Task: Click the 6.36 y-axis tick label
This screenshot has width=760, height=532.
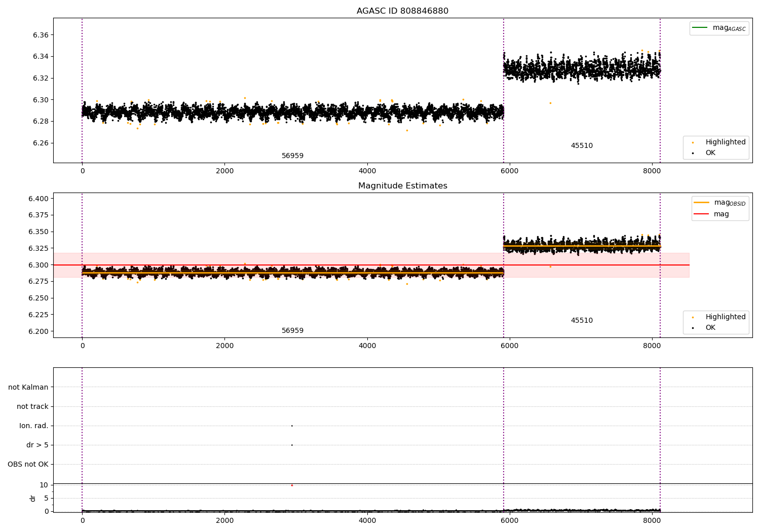Action: 41,35
